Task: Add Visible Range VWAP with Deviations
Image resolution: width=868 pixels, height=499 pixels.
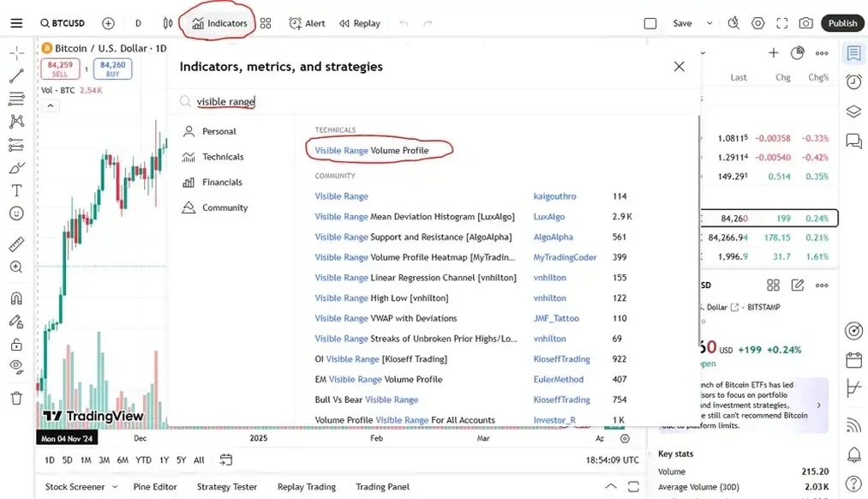Action: [x=386, y=318]
